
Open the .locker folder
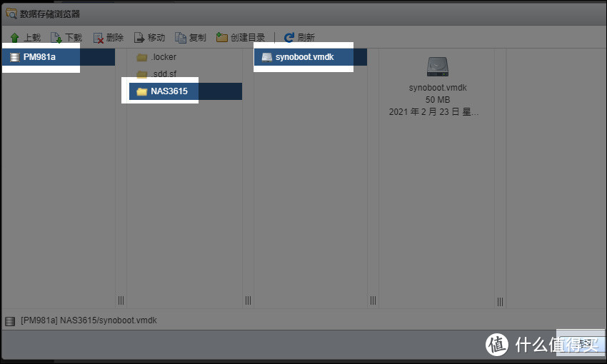(164, 57)
